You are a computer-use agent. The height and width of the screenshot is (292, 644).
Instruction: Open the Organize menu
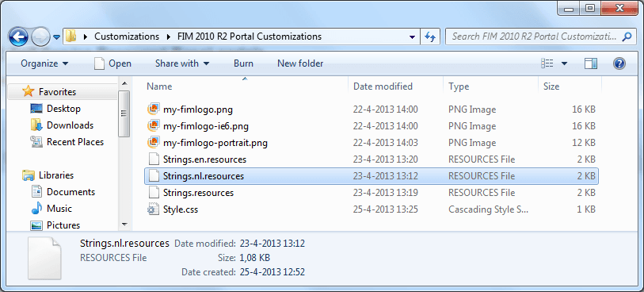[44, 63]
